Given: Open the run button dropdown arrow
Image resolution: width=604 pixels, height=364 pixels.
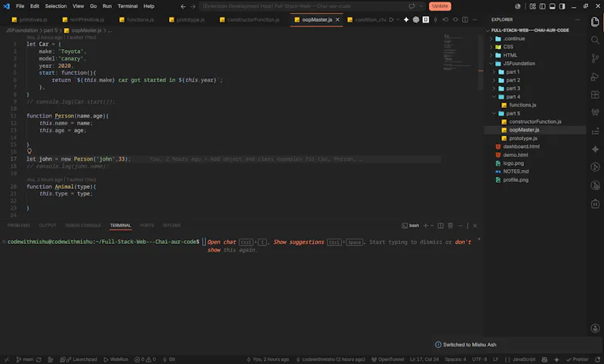Looking at the screenshot, I should pos(398,20).
